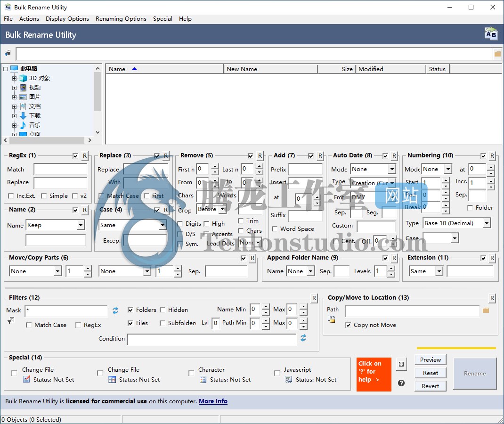Click the pin icon beside path bar
The height and width of the screenshot is (424, 504).
8,53
